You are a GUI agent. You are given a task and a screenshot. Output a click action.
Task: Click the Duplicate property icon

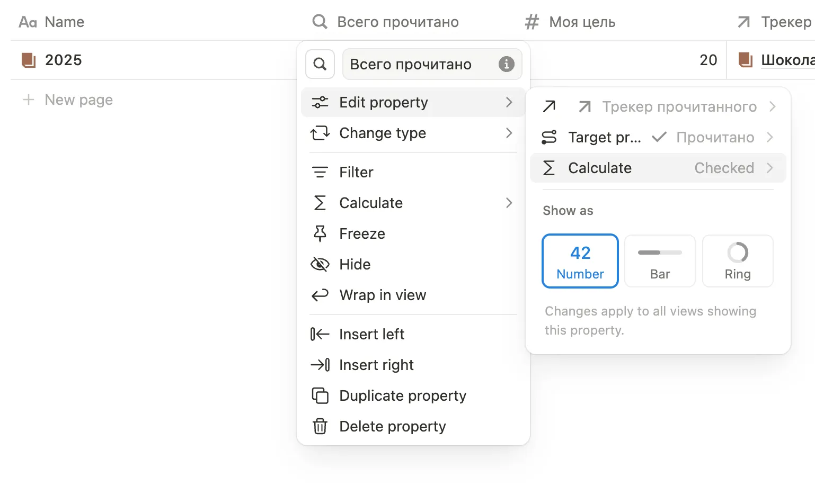click(x=320, y=395)
